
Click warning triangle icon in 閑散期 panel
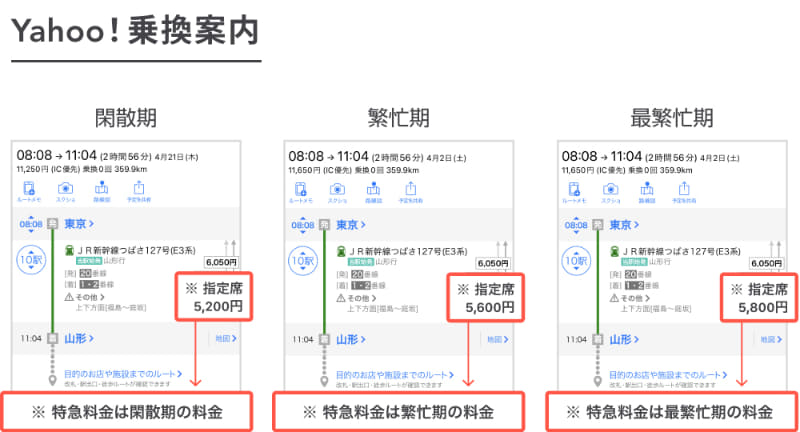(69, 297)
